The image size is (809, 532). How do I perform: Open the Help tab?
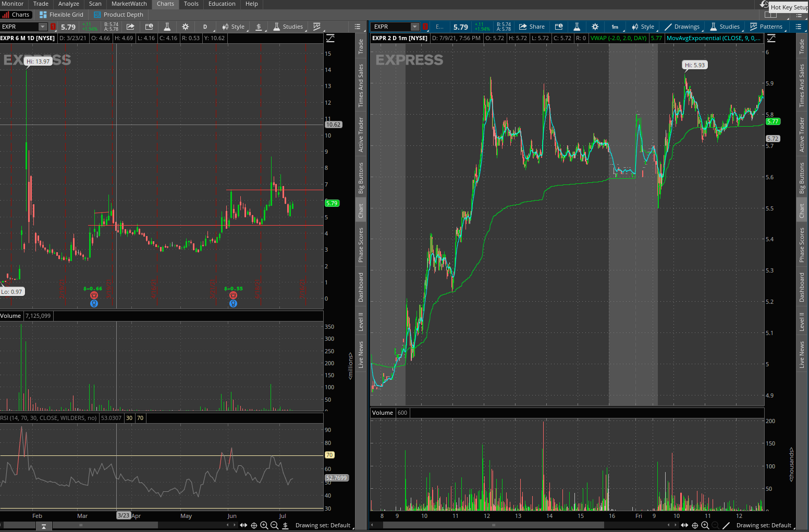252,4
